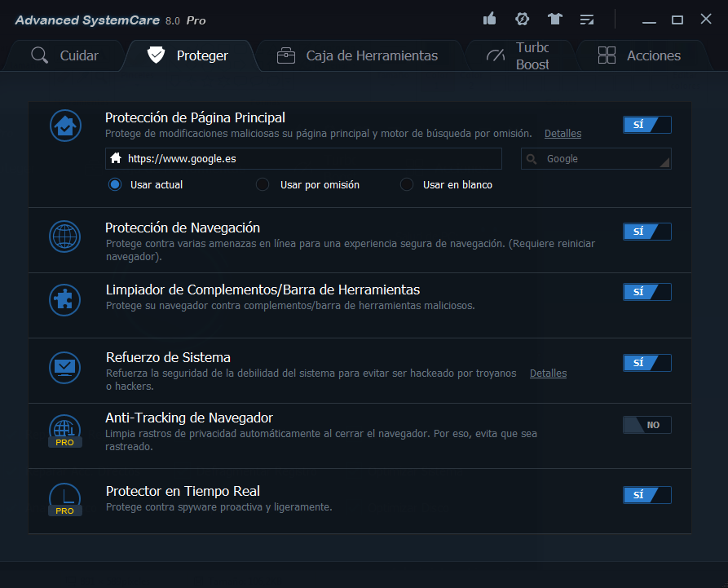The image size is (728, 588).
Task: Switch to the Cuidar tab
Action: tap(65, 55)
